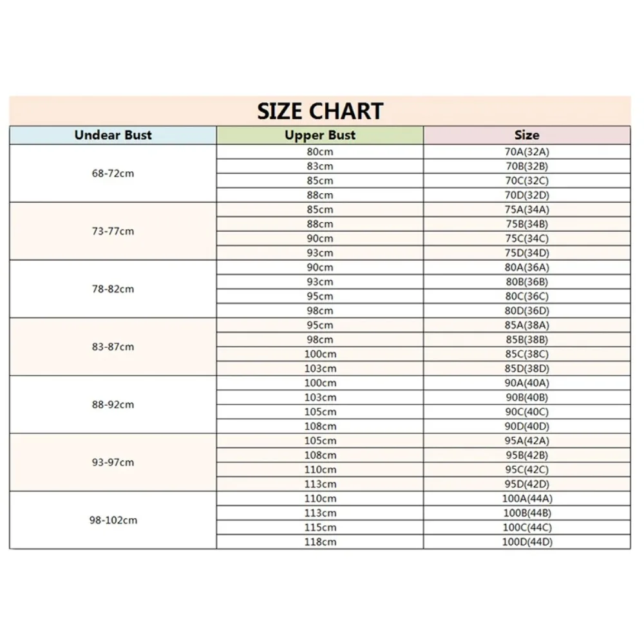Choose the 80C(36C) size cell
The width and height of the screenshot is (644, 644).
(x=527, y=296)
